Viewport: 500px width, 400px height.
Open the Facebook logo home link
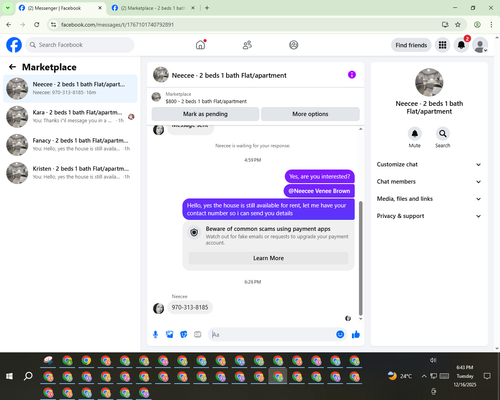tap(14, 45)
